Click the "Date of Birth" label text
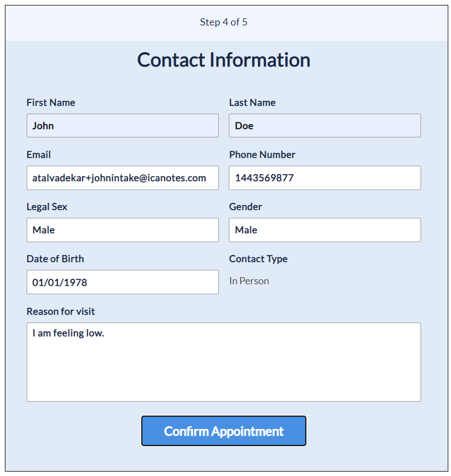 (55, 259)
